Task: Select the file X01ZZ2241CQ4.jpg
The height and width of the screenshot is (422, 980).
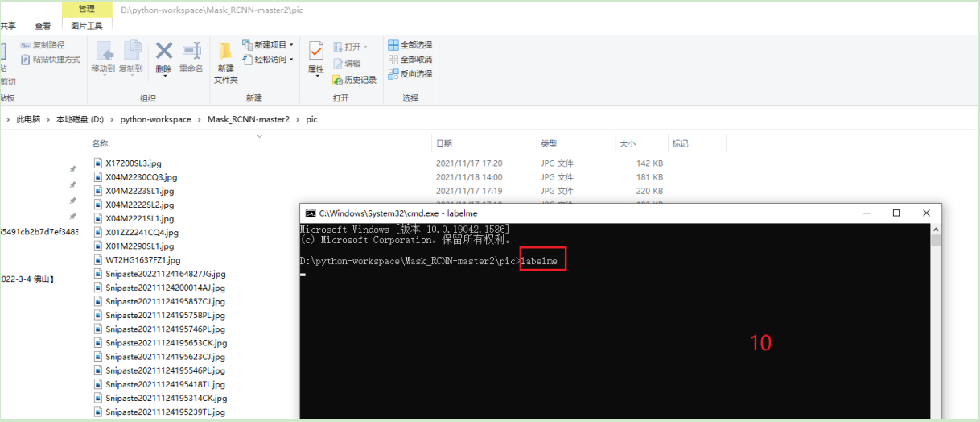Action: (x=142, y=232)
